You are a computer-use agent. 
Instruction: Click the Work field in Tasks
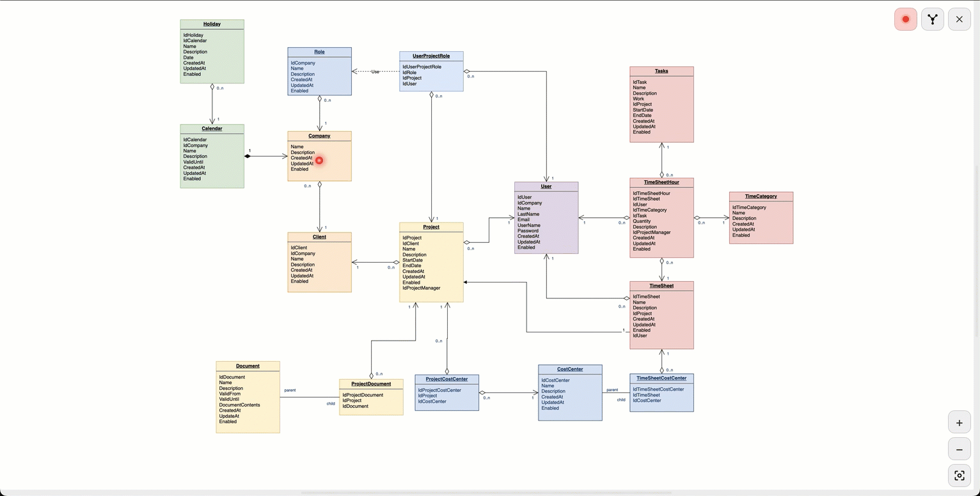638,98
